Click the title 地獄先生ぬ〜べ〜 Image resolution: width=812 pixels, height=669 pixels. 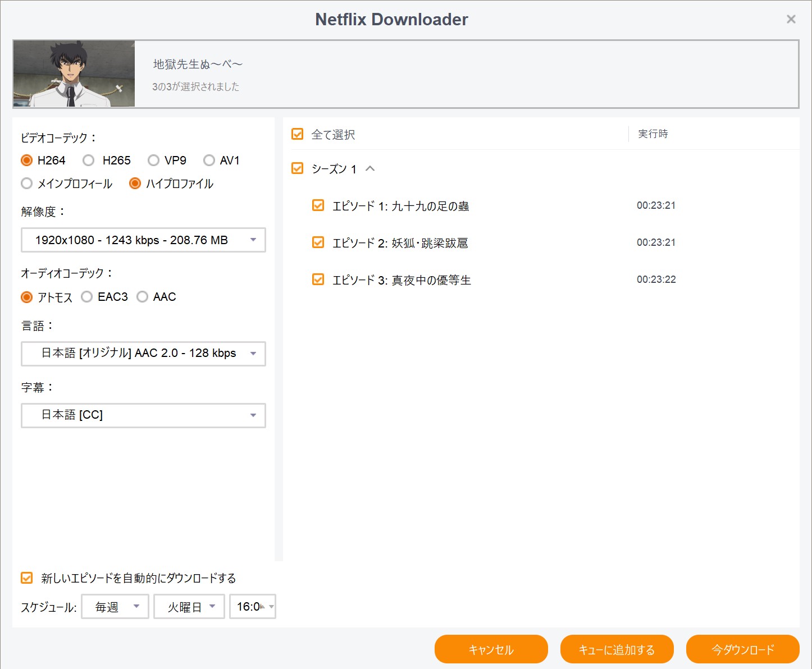[x=198, y=65]
